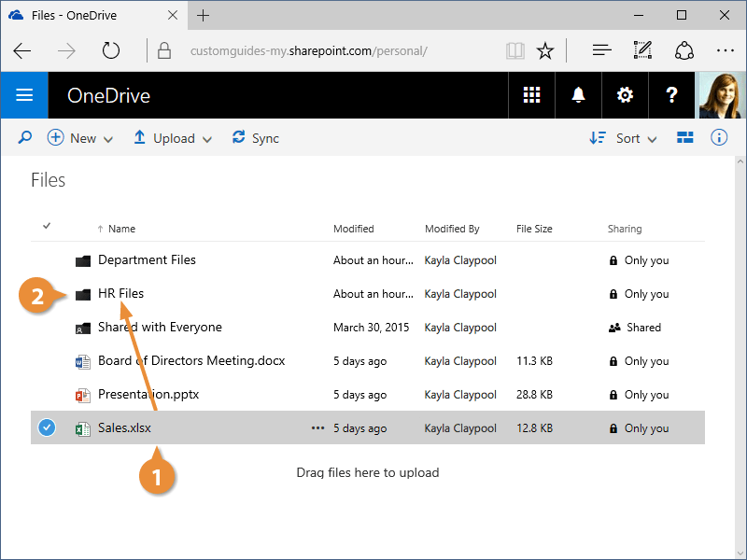Toggle the select all items checkmark
Screen dimensions: 747x560
coord(47,226)
